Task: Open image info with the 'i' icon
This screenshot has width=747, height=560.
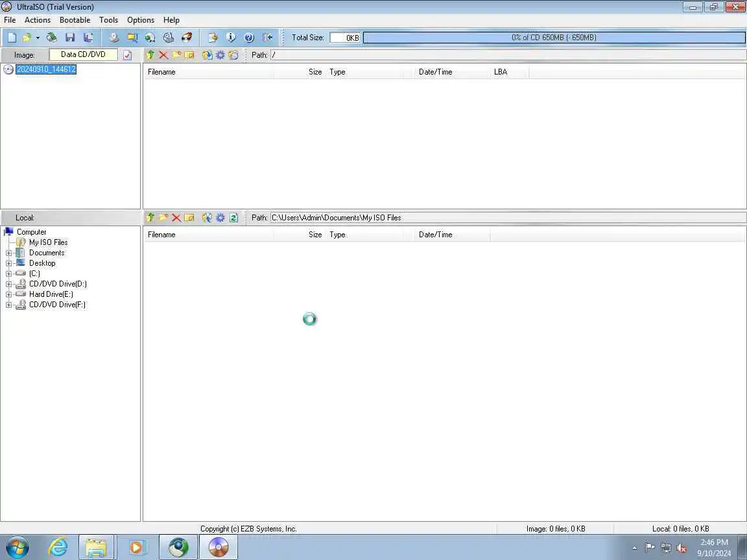Action: pos(231,38)
